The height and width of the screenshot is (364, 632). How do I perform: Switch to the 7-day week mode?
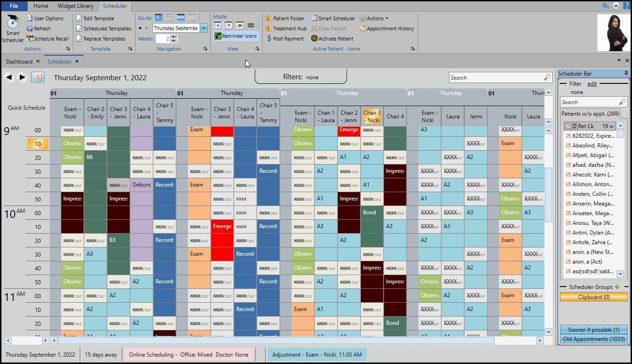coord(229,25)
